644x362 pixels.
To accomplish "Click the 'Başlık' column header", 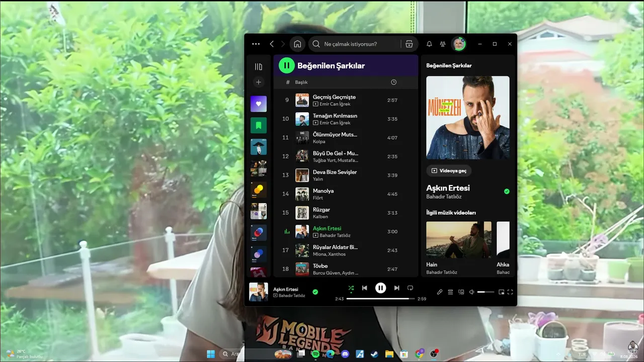I will point(301,82).
